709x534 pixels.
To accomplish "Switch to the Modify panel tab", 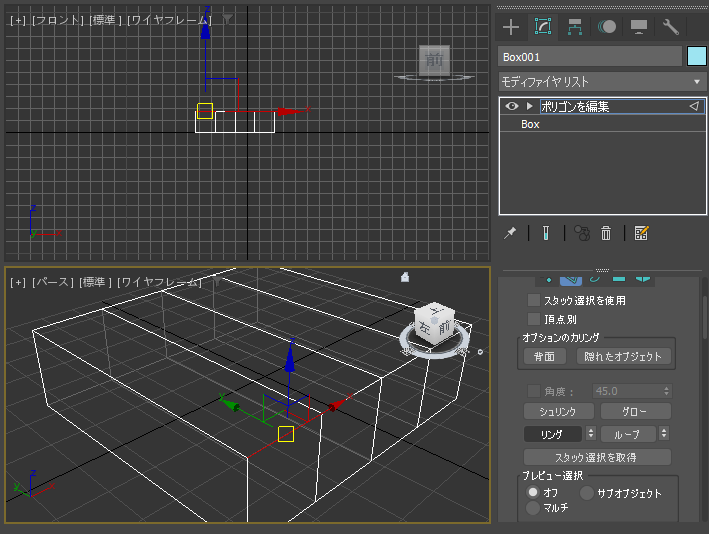I will coord(543,27).
